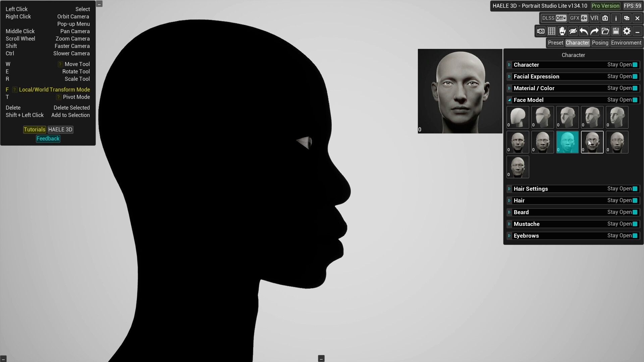The height and width of the screenshot is (362, 644).
Task: Toggle the hide-UI crossed eye icon
Action: pyautogui.click(x=573, y=31)
